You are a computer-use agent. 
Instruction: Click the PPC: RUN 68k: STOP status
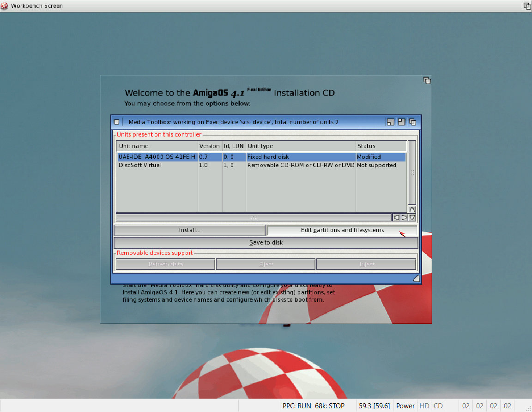pyautogui.click(x=314, y=406)
